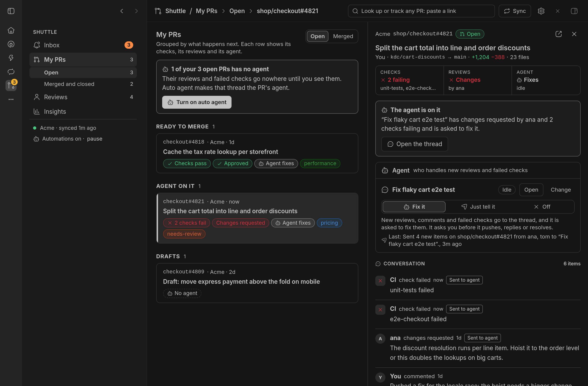Open the checkout#4818 tax rate PR card
588x386 pixels.
click(x=257, y=153)
